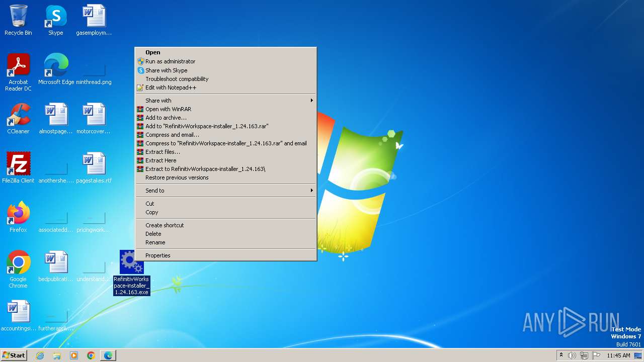Choose Copy from the context menu
The width and height of the screenshot is (644, 362).
pyautogui.click(x=226, y=212)
